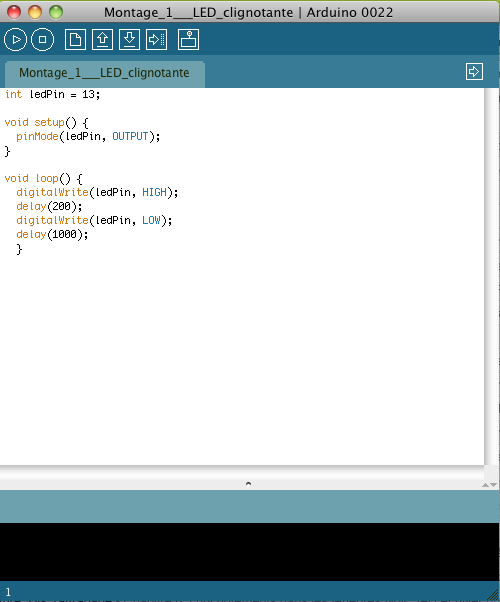Upload sketch to the I/O board
Image resolution: width=500 pixels, height=602 pixels.
coord(156,40)
